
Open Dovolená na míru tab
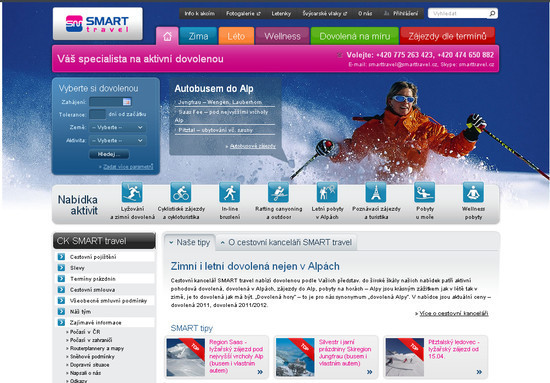pyautogui.click(x=355, y=36)
